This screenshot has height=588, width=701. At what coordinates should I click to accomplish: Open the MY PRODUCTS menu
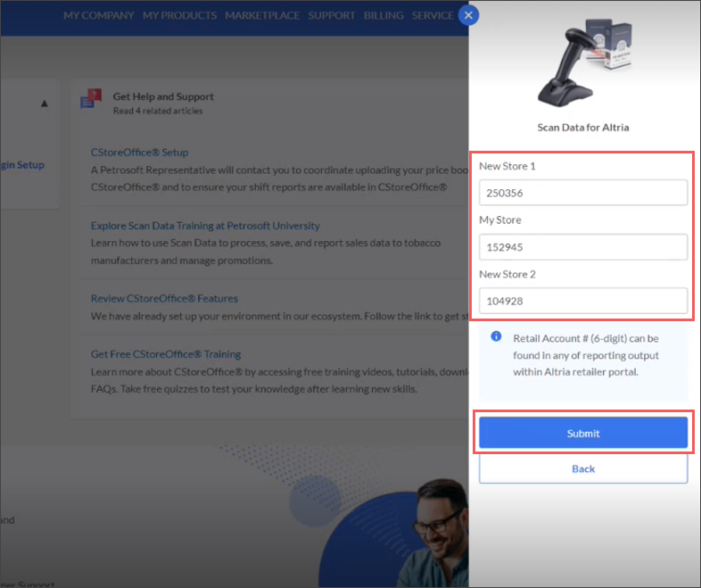(x=179, y=15)
